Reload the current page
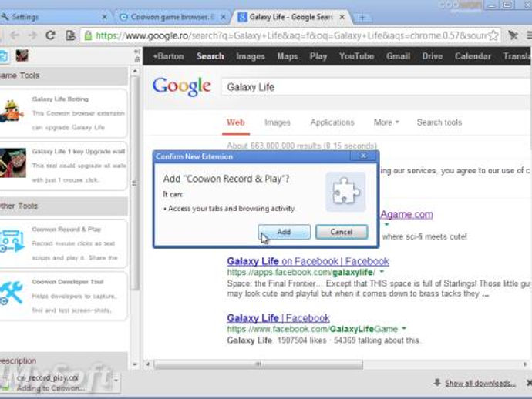Image resolution: width=532 pixels, height=399 pixels. coord(51,35)
